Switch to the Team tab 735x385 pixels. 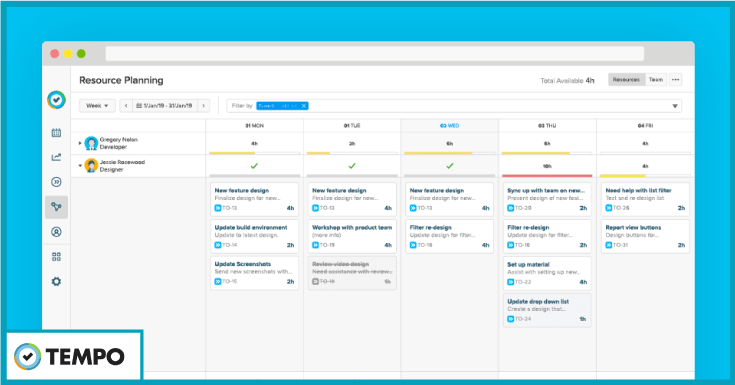click(656, 80)
